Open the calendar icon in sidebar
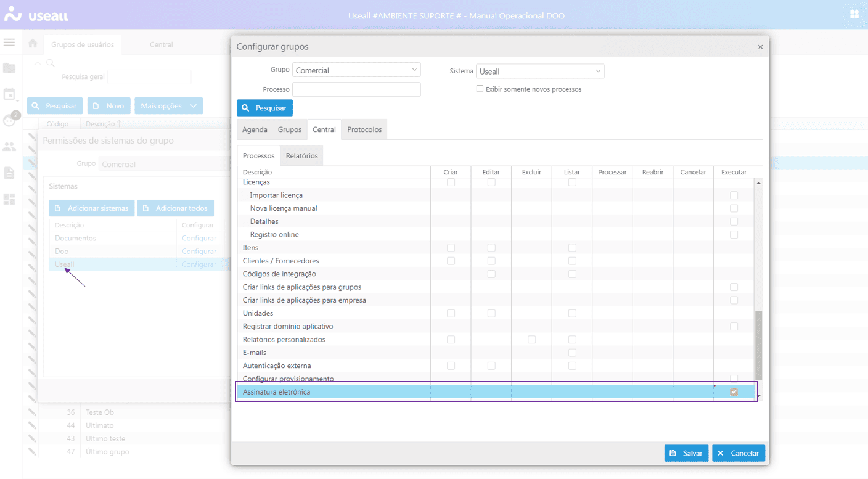 coord(9,94)
